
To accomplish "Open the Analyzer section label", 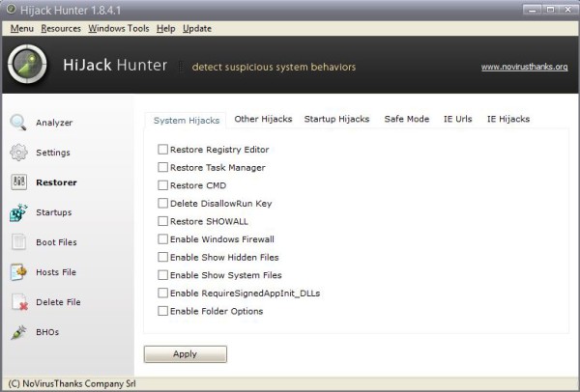I will [x=54, y=123].
